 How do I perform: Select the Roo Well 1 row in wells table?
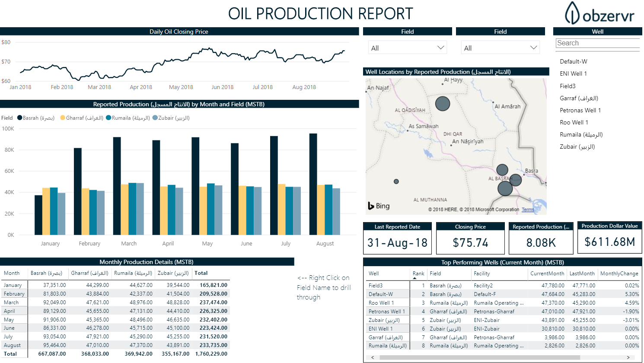[x=503, y=303]
